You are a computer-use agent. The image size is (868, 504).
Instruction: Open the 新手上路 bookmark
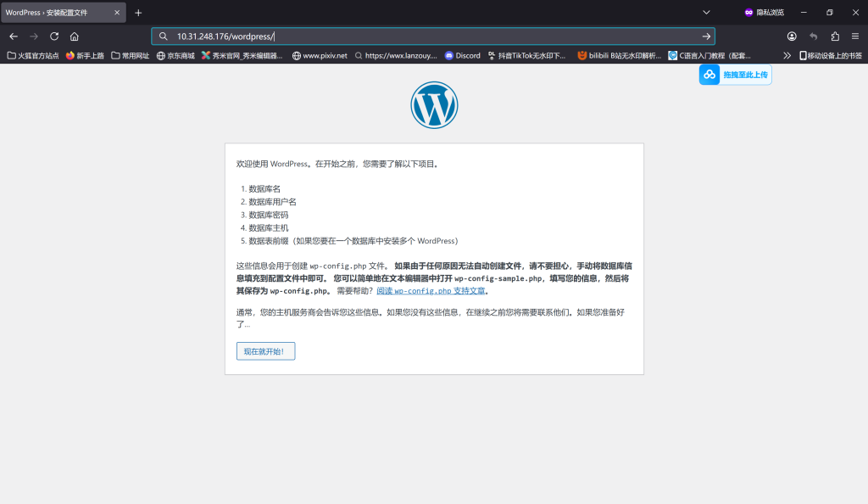85,55
